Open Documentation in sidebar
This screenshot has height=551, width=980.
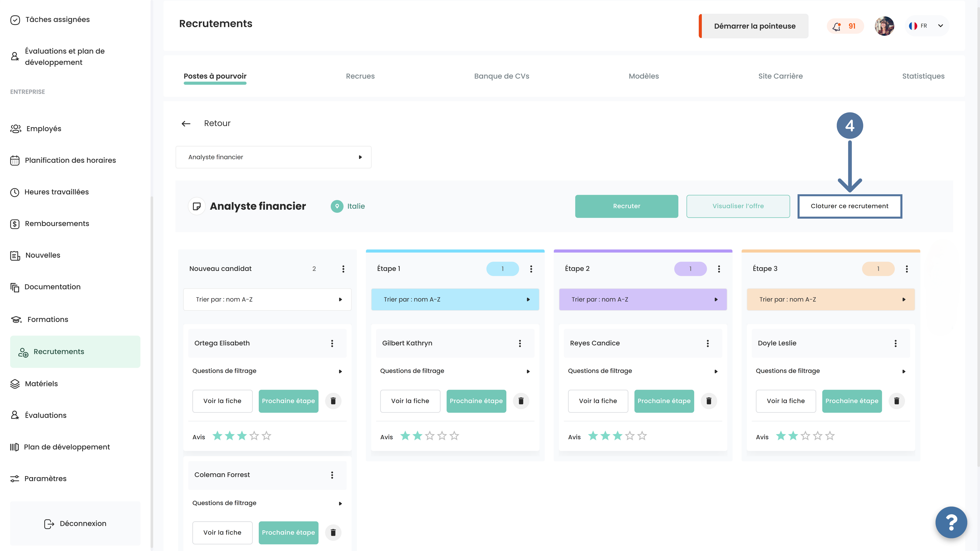tap(45, 287)
